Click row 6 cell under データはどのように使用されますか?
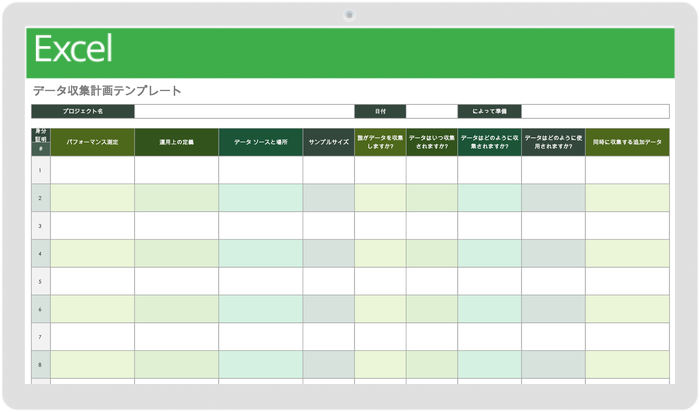 pyautogui.click(x=553, y=309)
